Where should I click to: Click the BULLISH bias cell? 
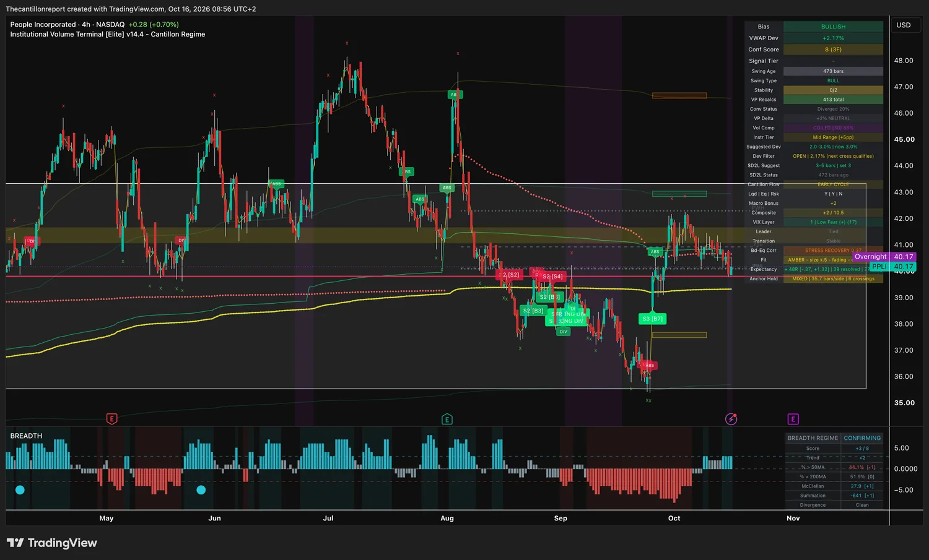point(833,27)
